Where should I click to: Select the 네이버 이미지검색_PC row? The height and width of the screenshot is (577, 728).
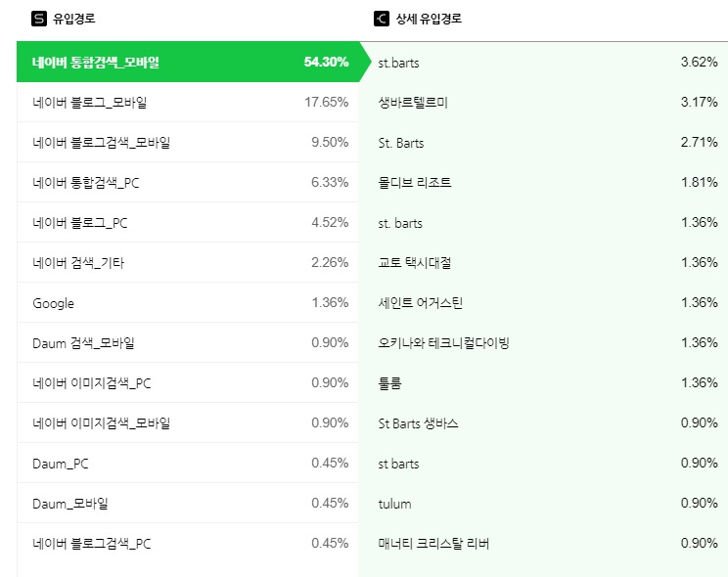coord(188,383)
